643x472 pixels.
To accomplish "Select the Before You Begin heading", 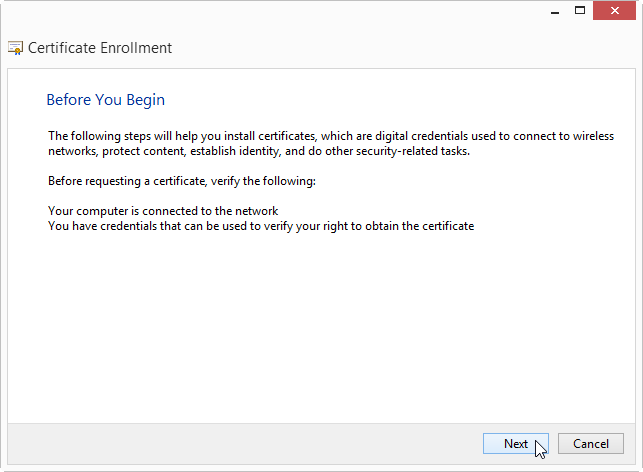I will tap(106, 100).
